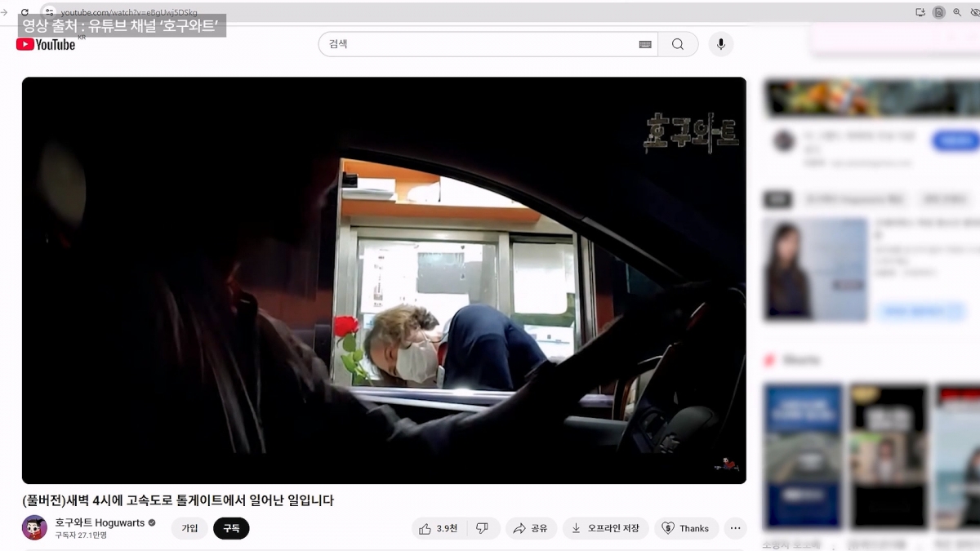Select the red Shorts section icon
The width and height of the screenshot is (980, 551).
click(x=769, y=360)
